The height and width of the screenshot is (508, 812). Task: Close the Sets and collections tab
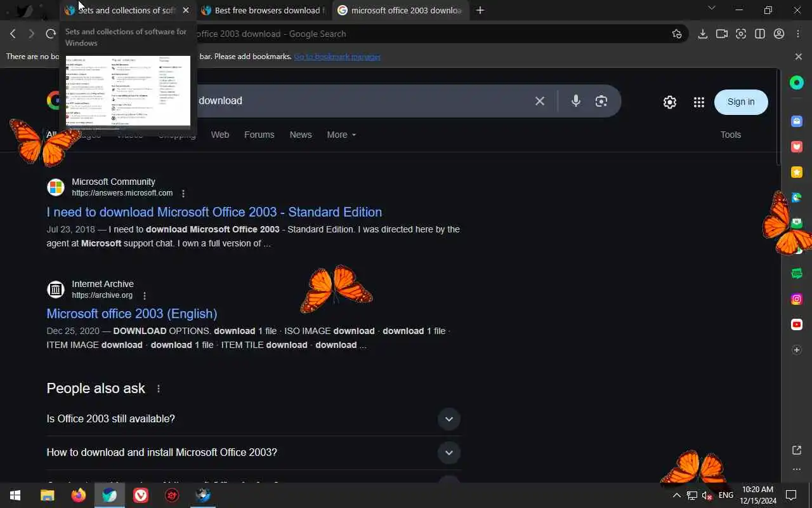tap(185, 10)
